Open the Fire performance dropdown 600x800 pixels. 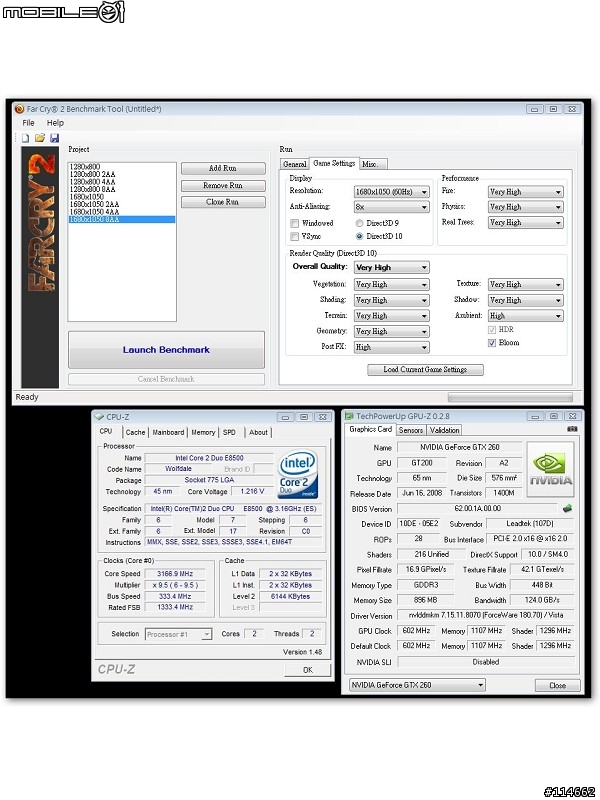(526, 192)
